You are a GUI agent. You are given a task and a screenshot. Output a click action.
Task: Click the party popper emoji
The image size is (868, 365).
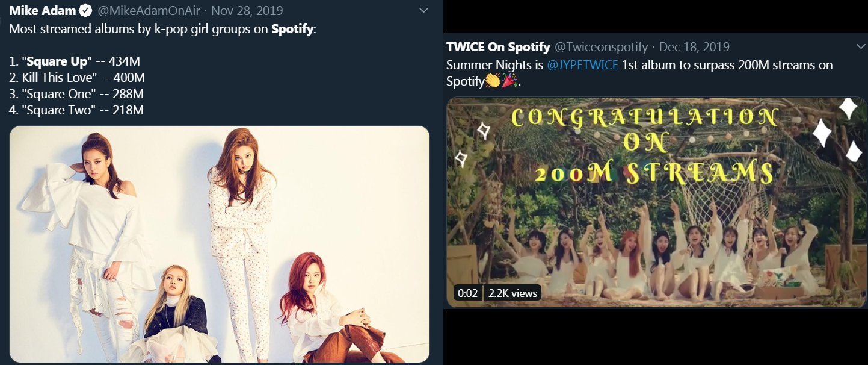click(509, 81)
